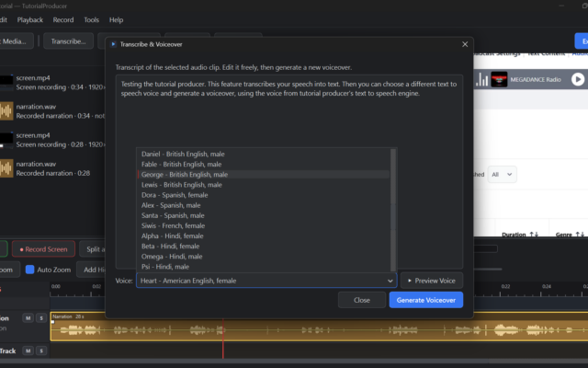The width and height of the screenshot is (588, 368).
Task: Click the red playhead on timeline
Action: (223, 338)
